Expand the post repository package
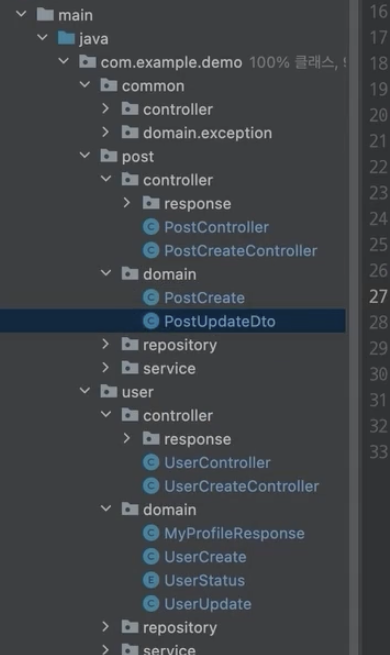The height and width of the screenshot is (655, 390). pyautogui.click(x=106, y=344)
